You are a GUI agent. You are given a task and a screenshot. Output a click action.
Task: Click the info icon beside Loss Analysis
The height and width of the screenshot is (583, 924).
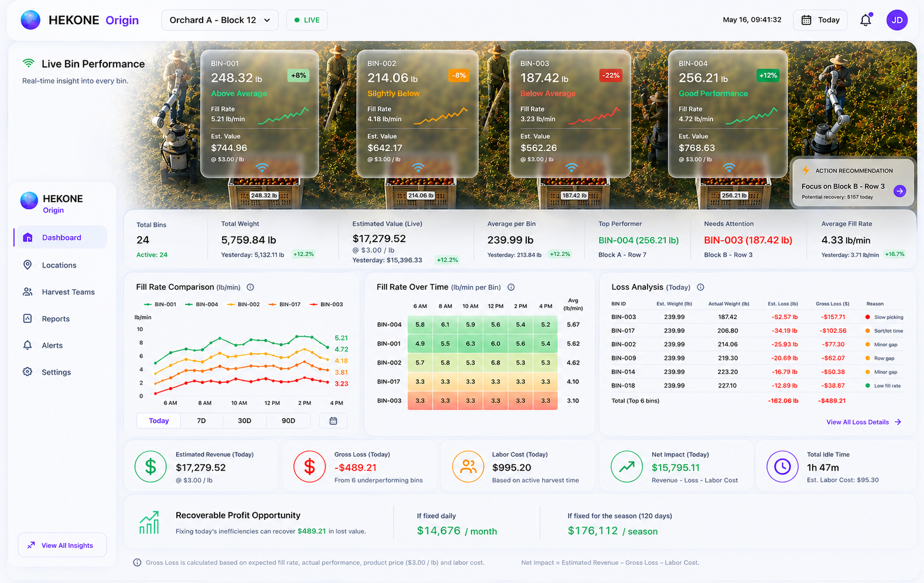pos(700,287)
